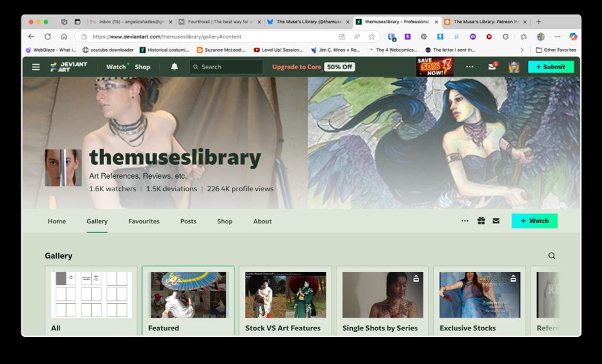Open the purple R extension icon
The width and height of the screenshot is (602, 364).
click(408, 37)
